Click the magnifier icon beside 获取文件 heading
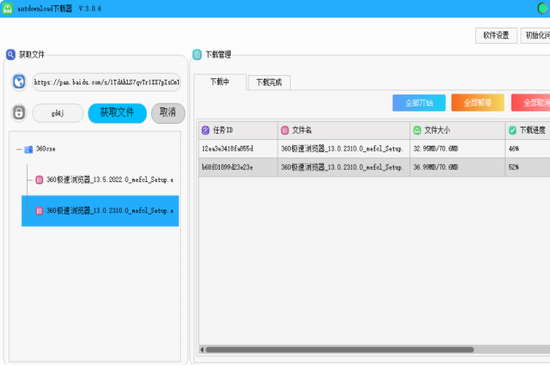The width and height of the screenshot is (550, 365). (x=11, y=54)
